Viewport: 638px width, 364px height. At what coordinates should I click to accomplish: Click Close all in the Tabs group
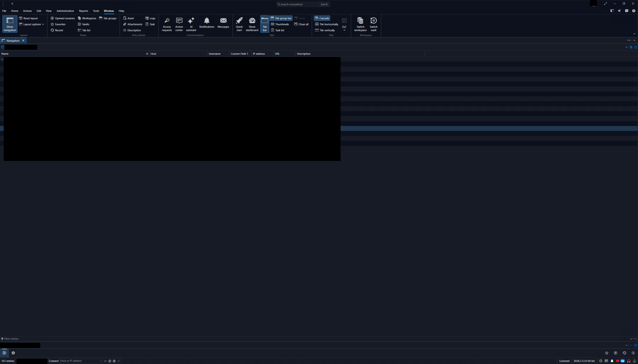[x=301, y=24]
